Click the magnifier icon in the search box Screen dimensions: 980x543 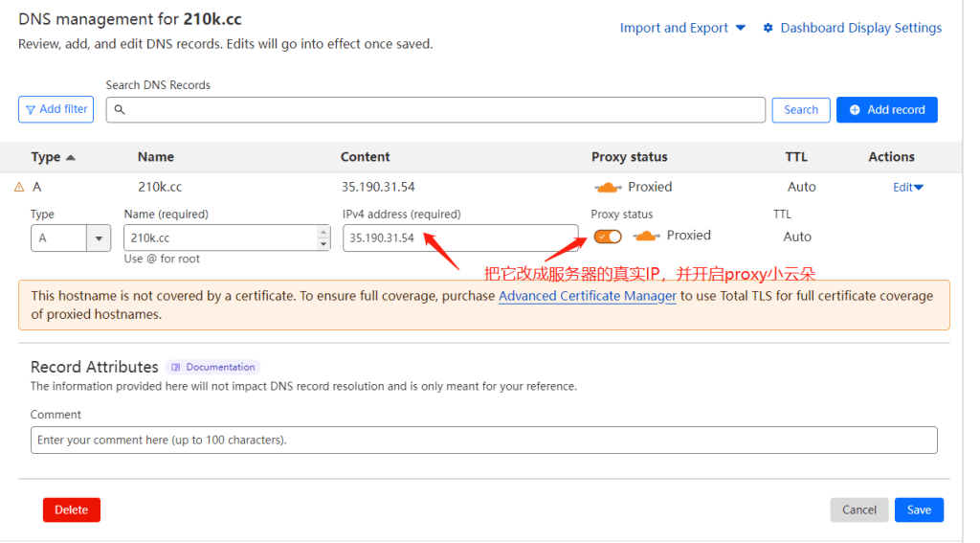coord(121,110)
